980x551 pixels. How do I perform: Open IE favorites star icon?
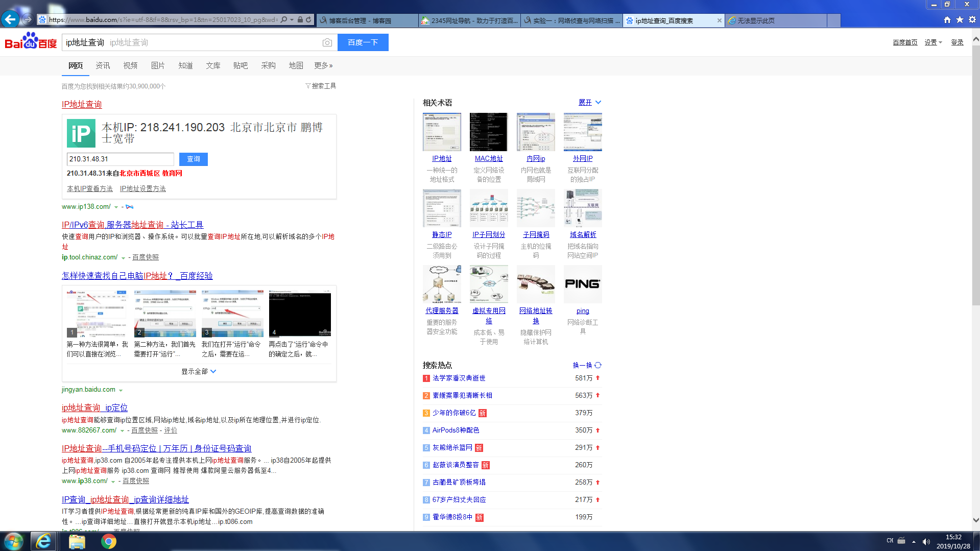[960, 20]
